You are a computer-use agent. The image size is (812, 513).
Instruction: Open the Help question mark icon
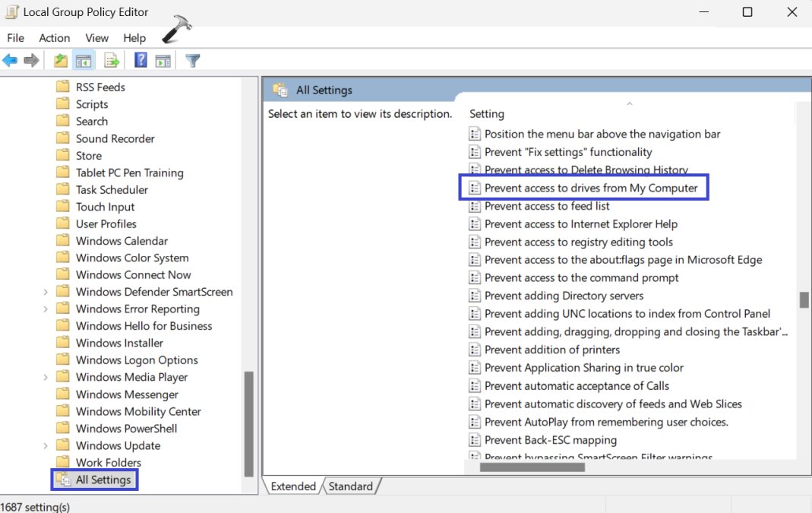(x=141, y=60)
